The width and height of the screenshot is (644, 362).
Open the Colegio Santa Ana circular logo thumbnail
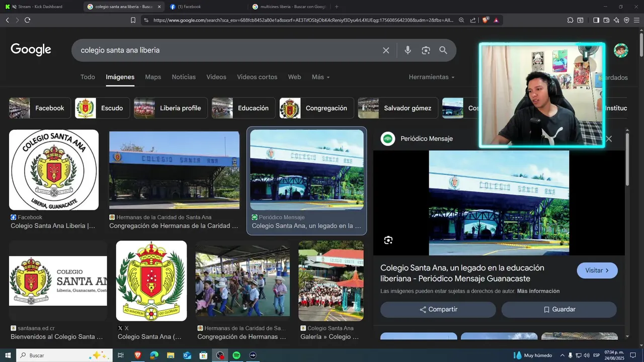click(x=54, y=170)
